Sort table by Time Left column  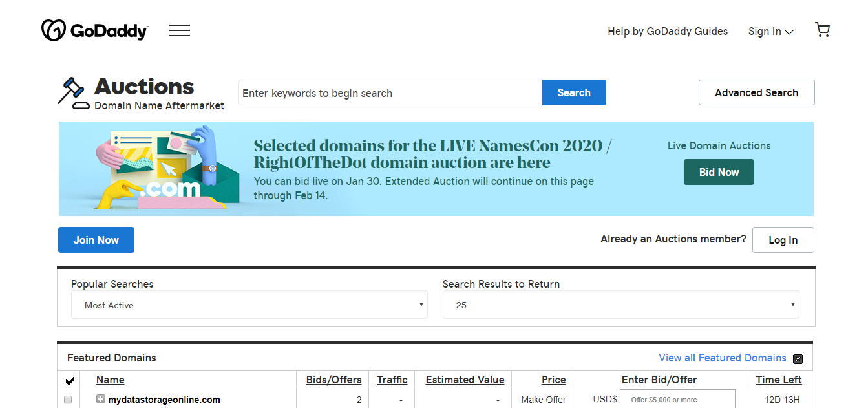click(779, 380)
